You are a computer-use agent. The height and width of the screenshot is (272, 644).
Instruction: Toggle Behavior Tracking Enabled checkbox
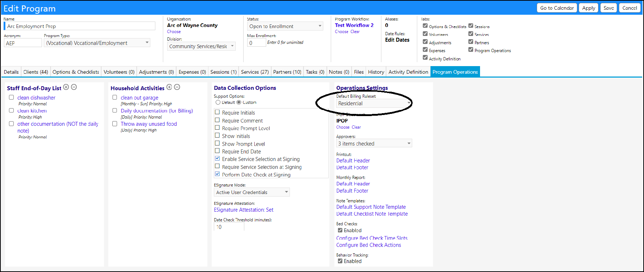coord(340,261)
